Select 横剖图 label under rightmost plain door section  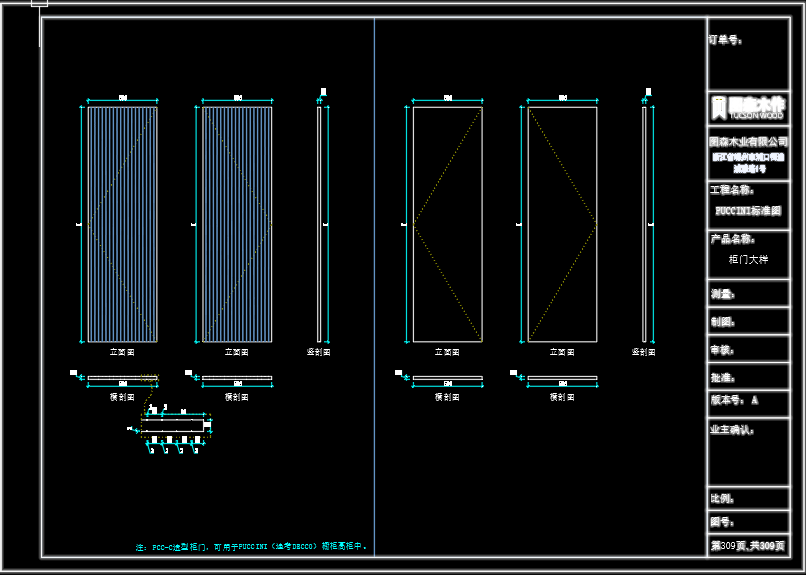(562, 397)
